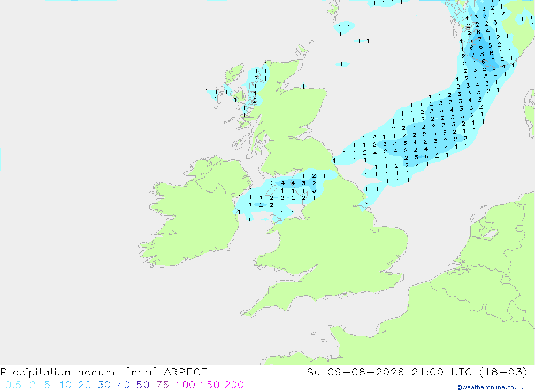Click the 'Precipitation accum. [mm] ARPEGE' title
Viewport: 535px width, 392px height.
(x=104, y=372)
